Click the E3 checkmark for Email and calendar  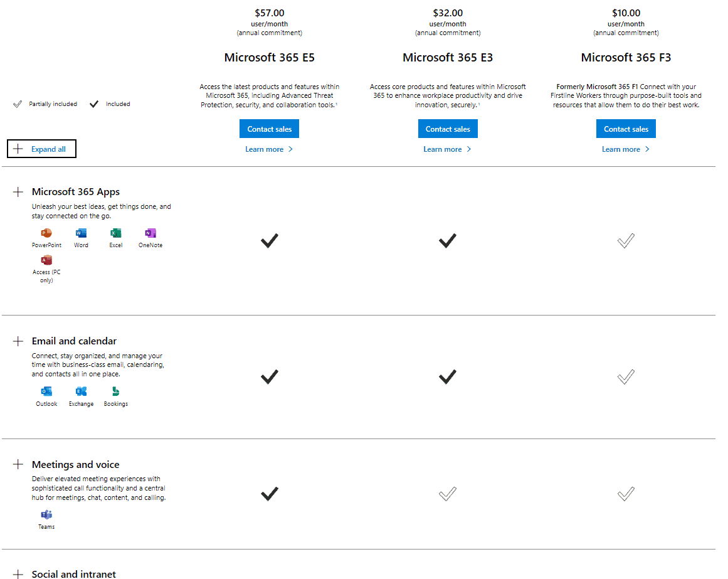pyautogui.click(x=447, y=376)
